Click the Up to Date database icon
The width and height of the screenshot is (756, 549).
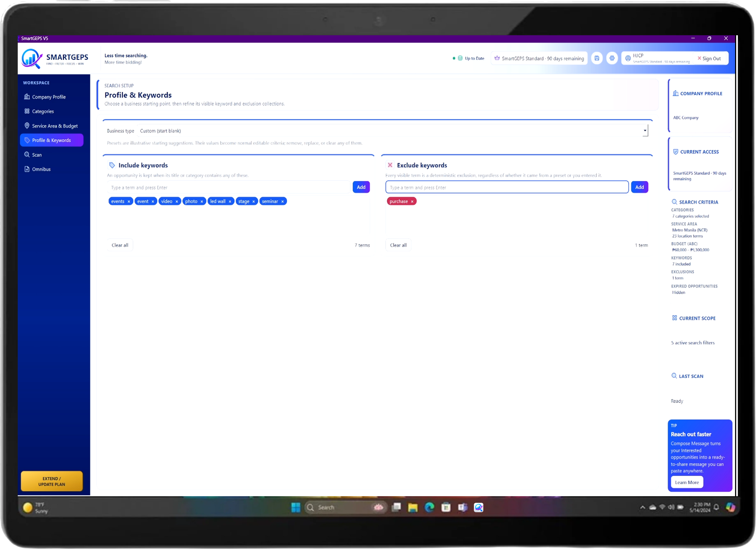coord(460,58)
